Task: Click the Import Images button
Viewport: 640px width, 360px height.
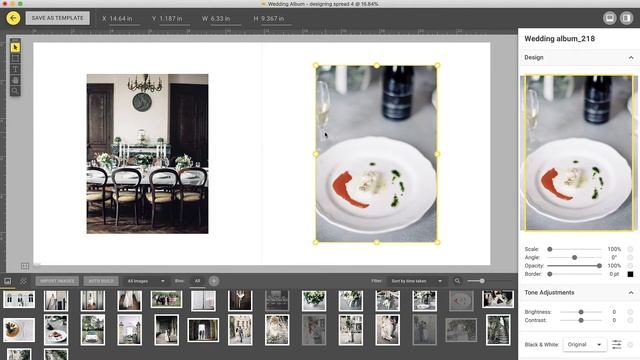Action: tap(57, 281)
